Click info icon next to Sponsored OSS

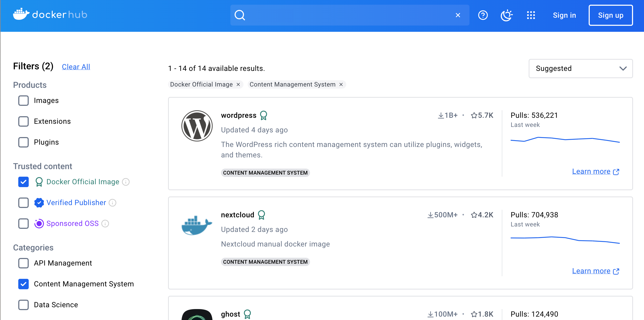tap(105, 224)
